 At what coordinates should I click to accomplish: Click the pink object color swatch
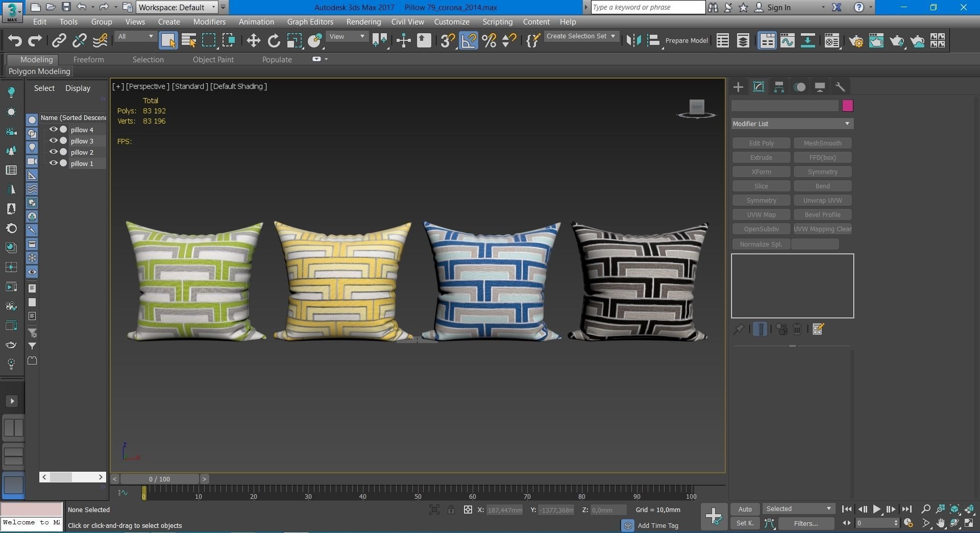[x=847, y=106]
